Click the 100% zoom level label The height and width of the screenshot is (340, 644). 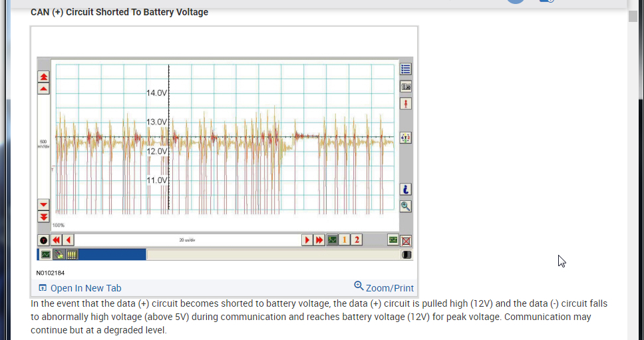[x=59, y=226]
